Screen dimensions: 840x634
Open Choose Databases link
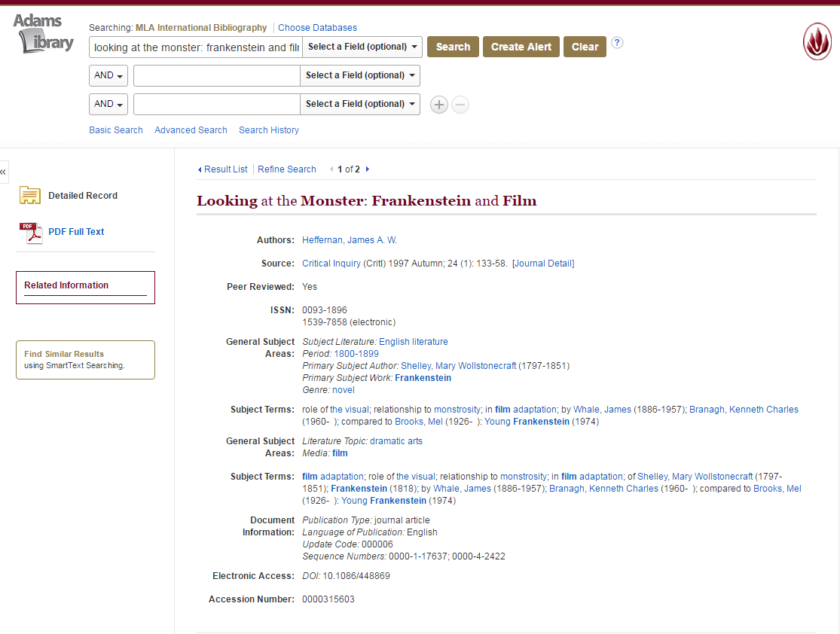pos(317,28)
